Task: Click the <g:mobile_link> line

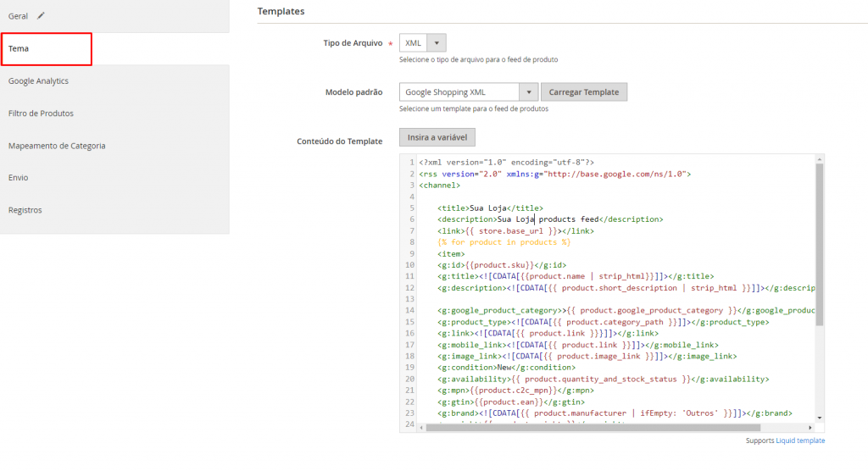Action: coord(578,345)
